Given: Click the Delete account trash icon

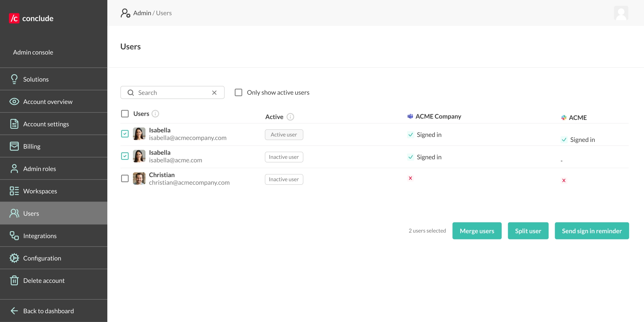Looking at the screenshot, I should [14, 280].
